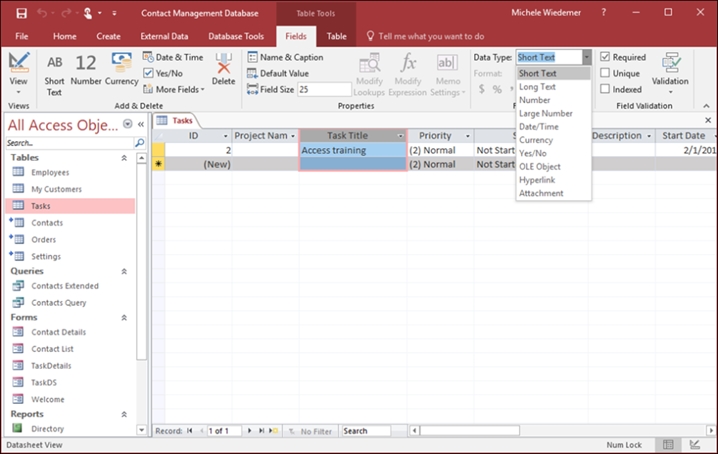Image resolution: width=718 pixels, height=454 pixels.
Task: Add a Short Text field
Action: 54,76
